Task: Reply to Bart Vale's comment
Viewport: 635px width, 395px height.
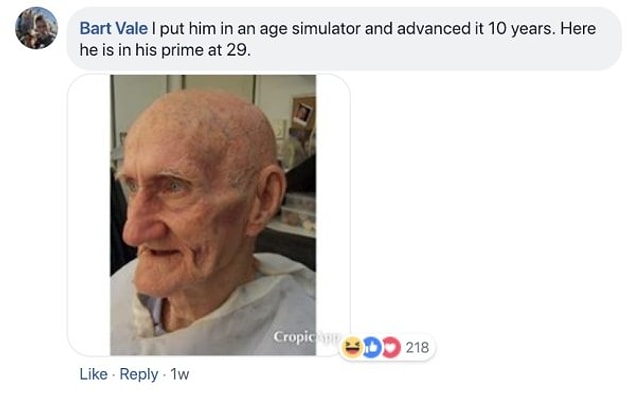Action: coord(139,374)
